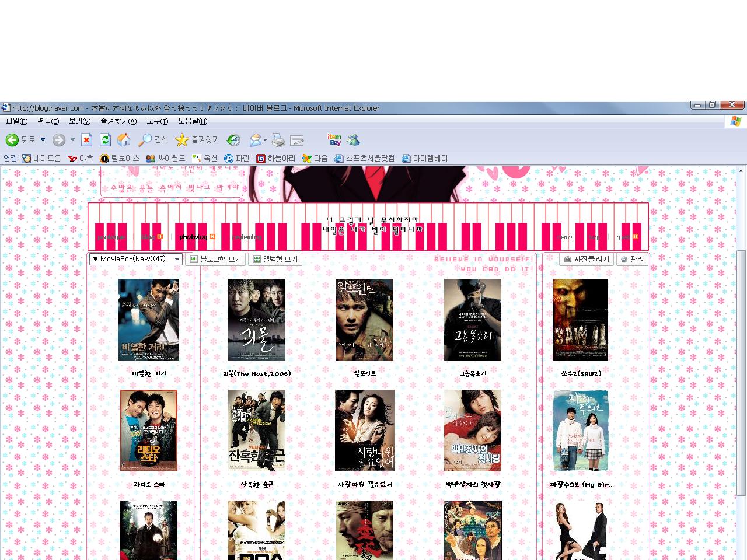Open the 파일(F) menu
This screenshot has height=560, width=747.
17,121
